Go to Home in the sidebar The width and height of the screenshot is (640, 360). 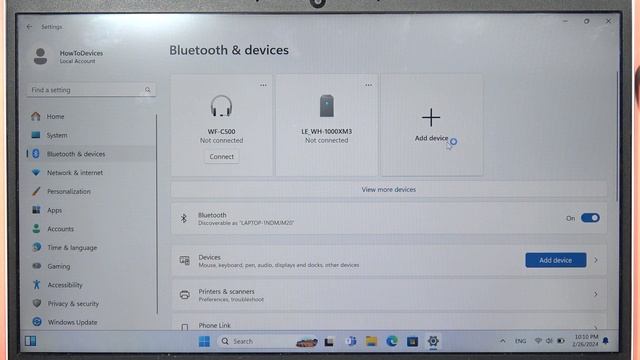(x=90, y=116)
